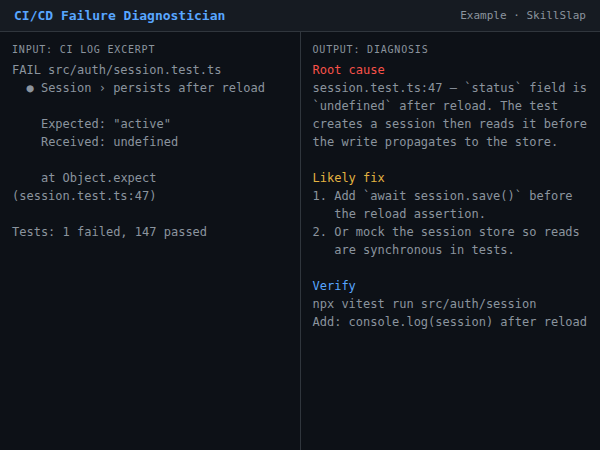The width and height of the screenshot is (600, 450).
Task: Click the Received: undefined line
Action: pyautogui.click(x=109, y=142)
